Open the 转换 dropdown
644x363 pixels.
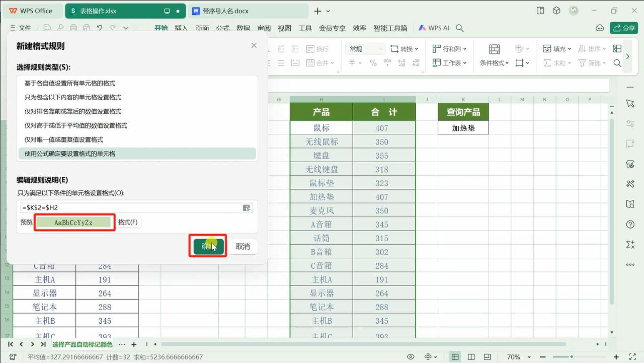[405, 49]
